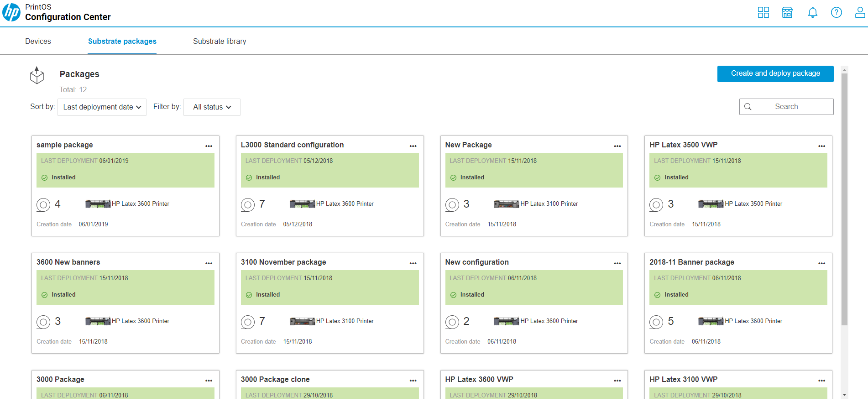Open options menu for HP Latex 3100 VWP

pyautogui.click(x=822, y=381)
